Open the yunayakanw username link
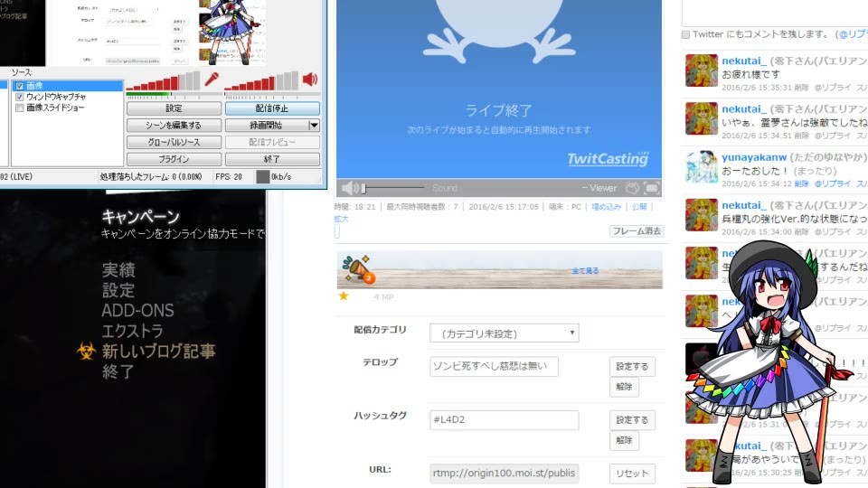Screen dimensions: 868x488 [754, 157]
